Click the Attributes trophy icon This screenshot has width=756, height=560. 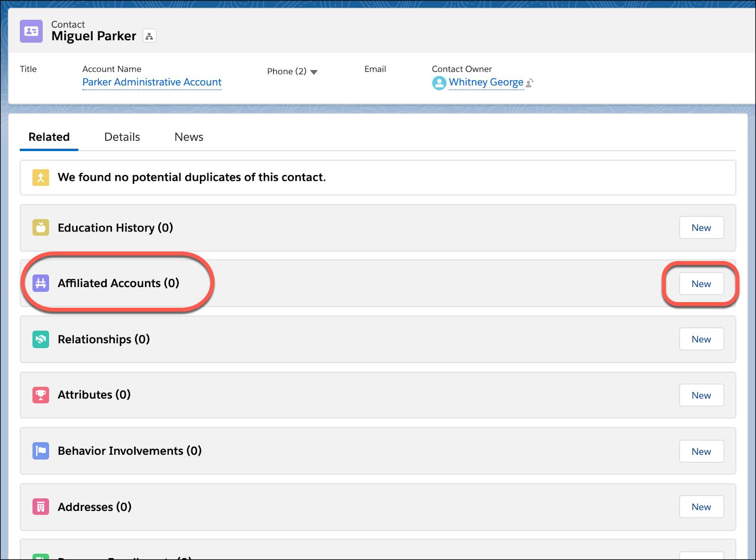point(41,395)
